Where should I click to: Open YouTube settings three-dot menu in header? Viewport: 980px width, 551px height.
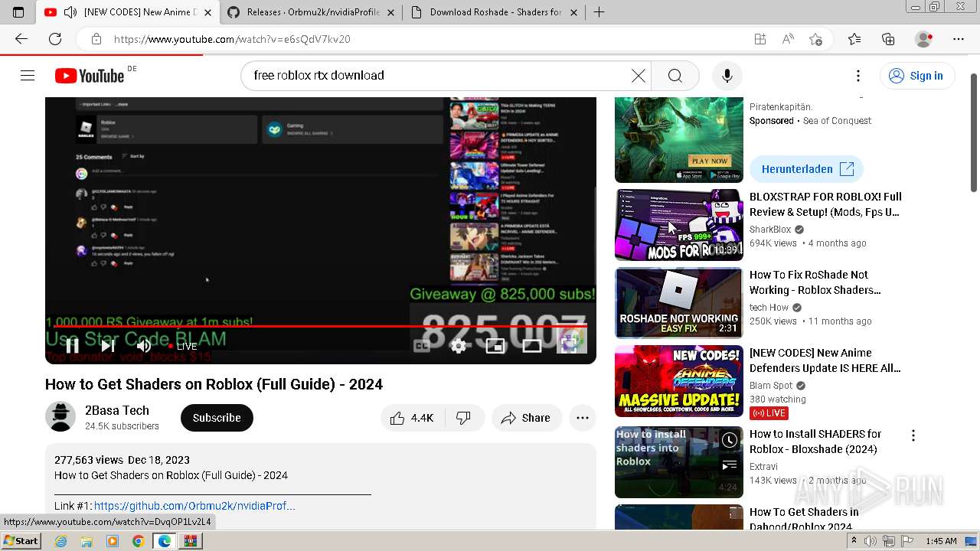pos(858,75)
